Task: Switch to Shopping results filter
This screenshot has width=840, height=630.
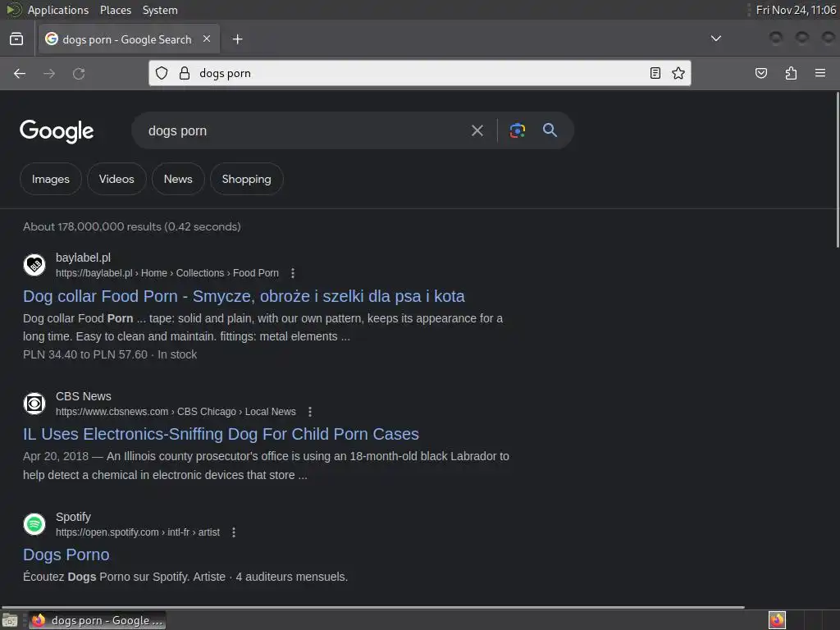Action: [246, 179]
